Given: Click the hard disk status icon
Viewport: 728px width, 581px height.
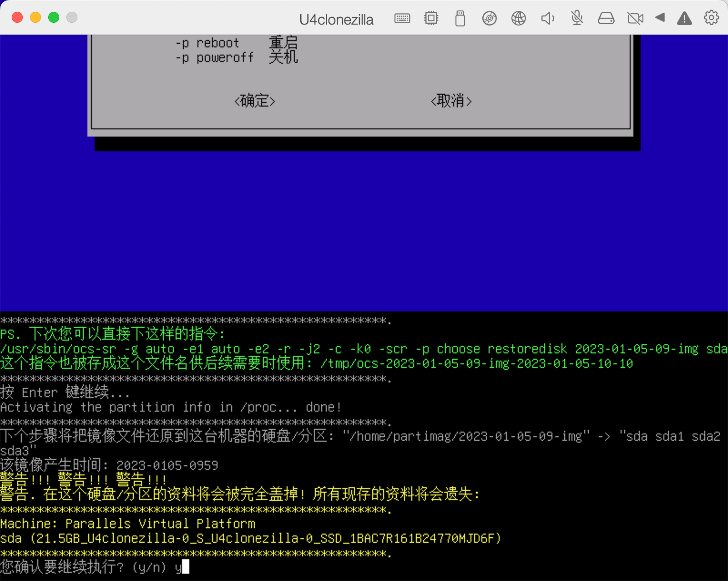Looking at the screenshot, I should tap(607, 18).
